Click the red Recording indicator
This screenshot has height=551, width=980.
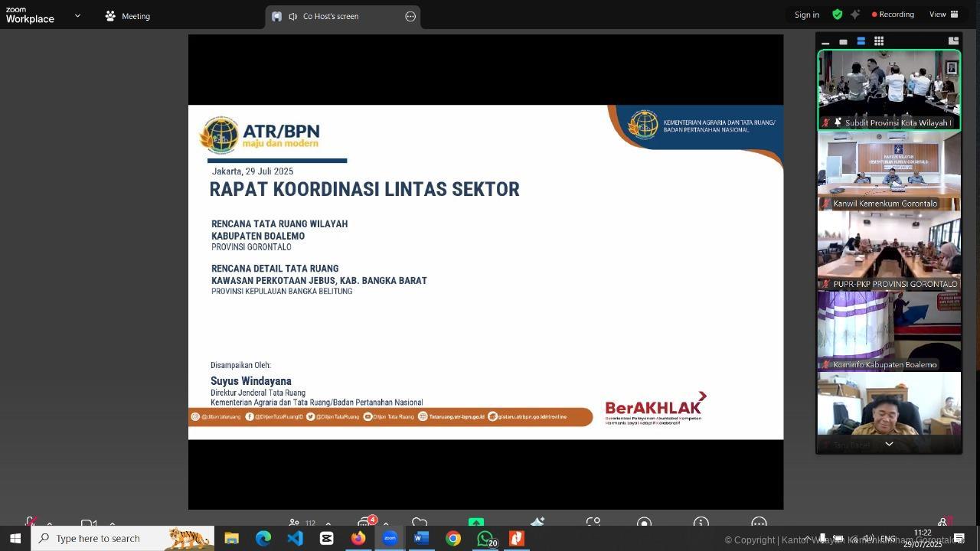pos(893,15)
